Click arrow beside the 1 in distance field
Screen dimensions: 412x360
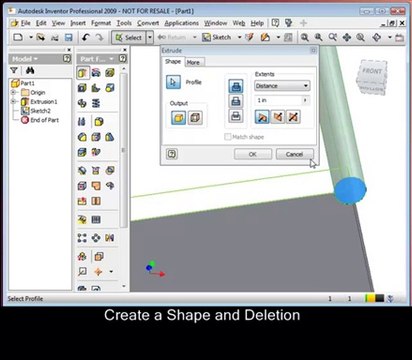[305, 100]
